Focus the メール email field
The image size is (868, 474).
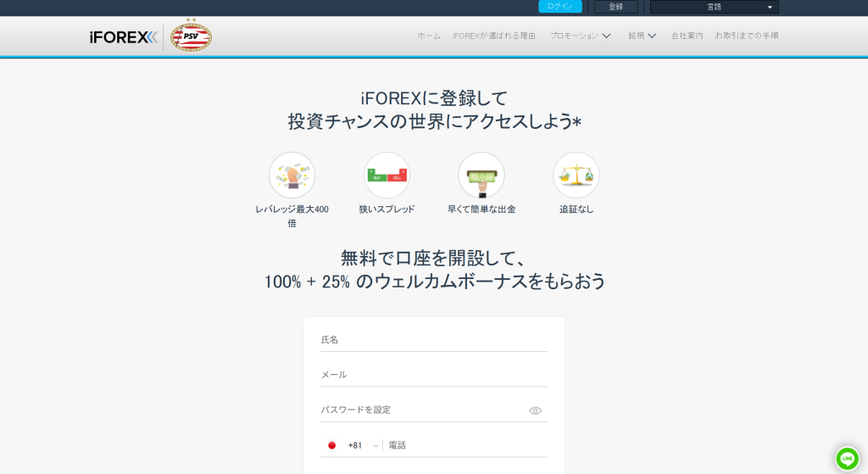[434, 375]
